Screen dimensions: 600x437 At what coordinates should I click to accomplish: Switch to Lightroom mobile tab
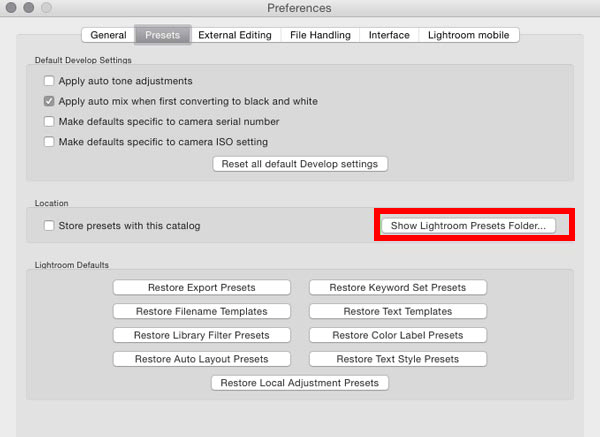point(469,35)
